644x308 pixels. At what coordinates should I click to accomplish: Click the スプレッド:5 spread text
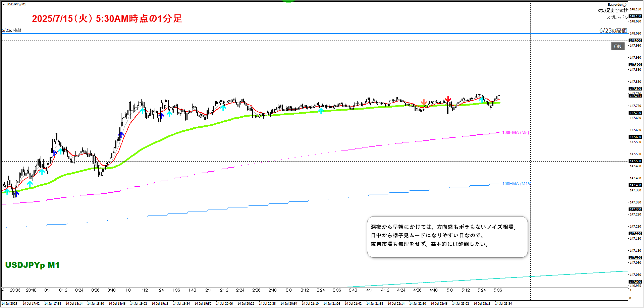[616, 17]
